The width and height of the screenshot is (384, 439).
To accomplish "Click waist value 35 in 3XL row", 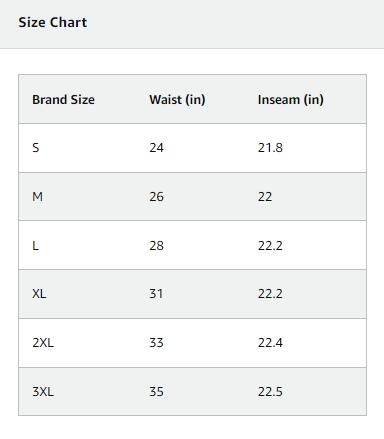I will tap(156, 391).
